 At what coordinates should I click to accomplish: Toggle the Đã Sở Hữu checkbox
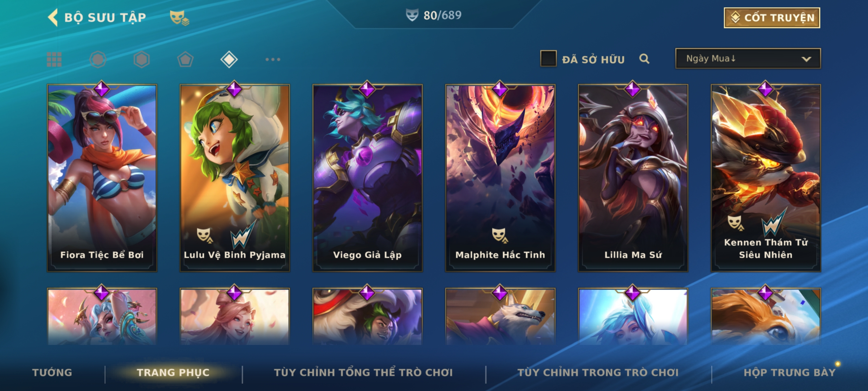(x=548, y=59)
